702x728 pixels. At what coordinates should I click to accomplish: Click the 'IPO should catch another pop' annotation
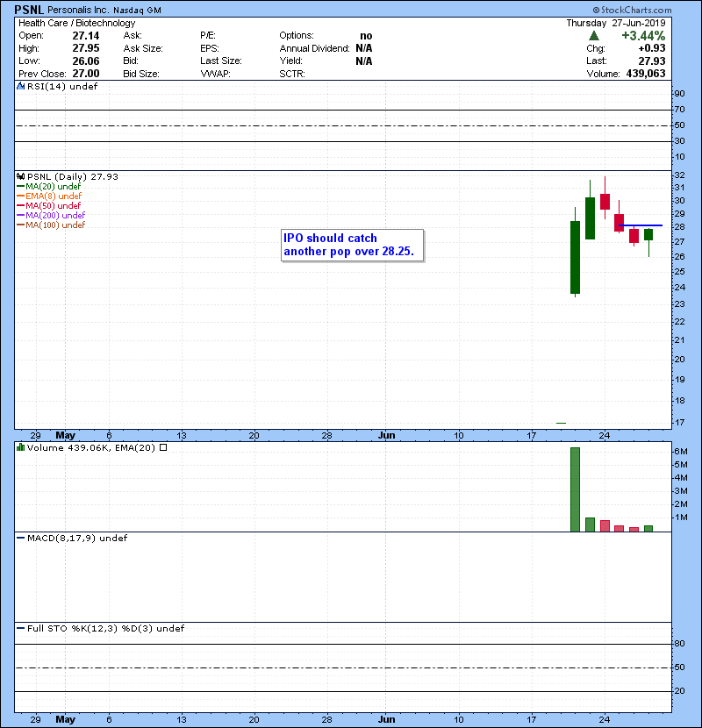(352, 246)
